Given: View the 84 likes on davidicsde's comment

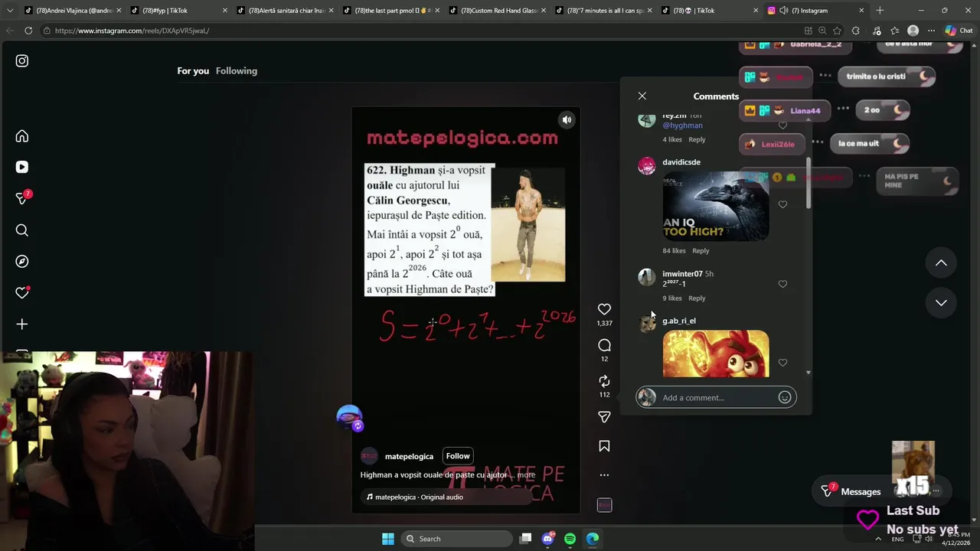Looking at the screenshot, I should [x=675, y=251].
